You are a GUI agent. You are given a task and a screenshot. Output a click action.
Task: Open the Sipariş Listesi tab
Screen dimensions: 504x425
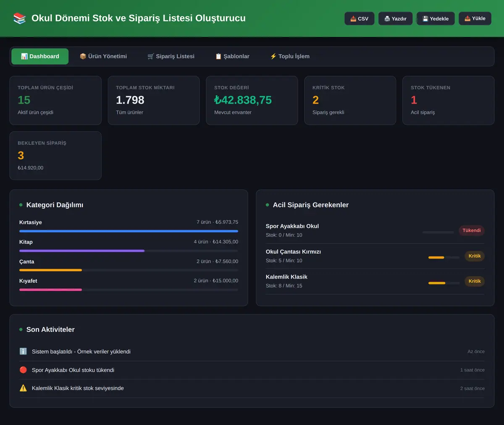click(171, 56)
